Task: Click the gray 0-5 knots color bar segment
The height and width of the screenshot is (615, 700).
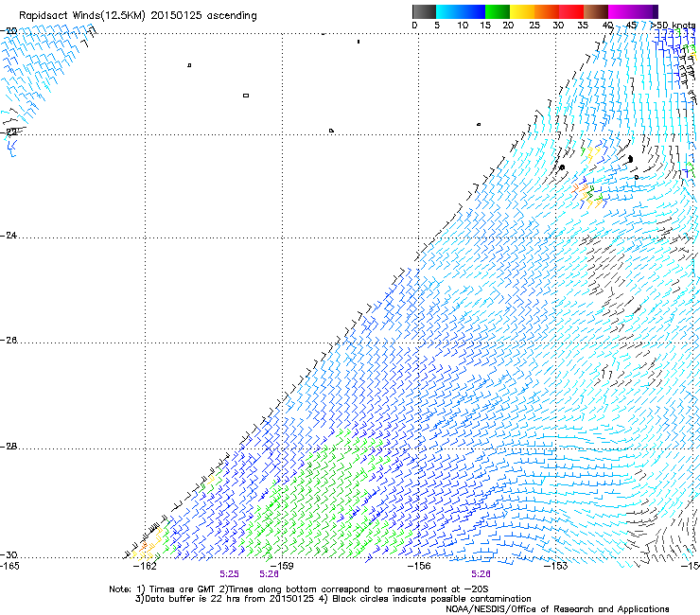Action: [x=424, y=11]
